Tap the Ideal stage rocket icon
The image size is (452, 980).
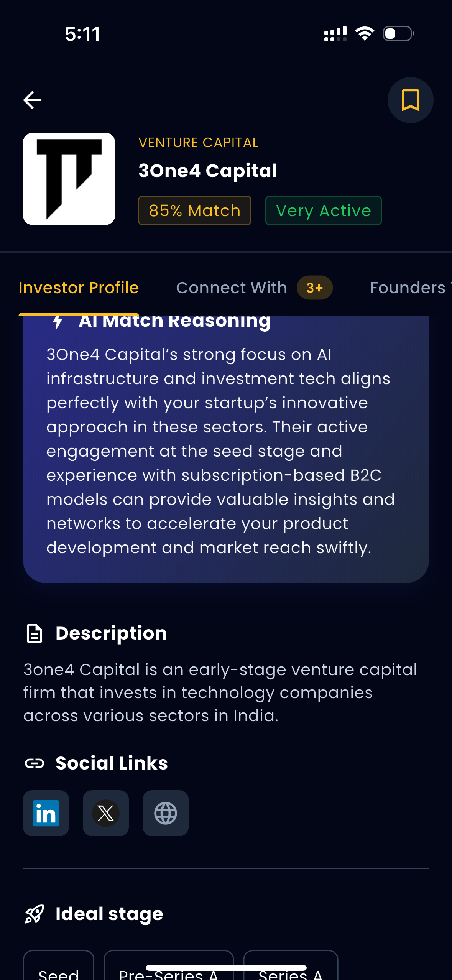35,914
